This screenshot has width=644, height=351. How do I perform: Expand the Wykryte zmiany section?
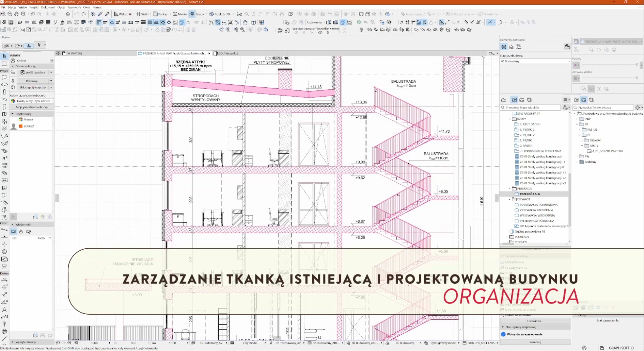[x=13, y=342]
